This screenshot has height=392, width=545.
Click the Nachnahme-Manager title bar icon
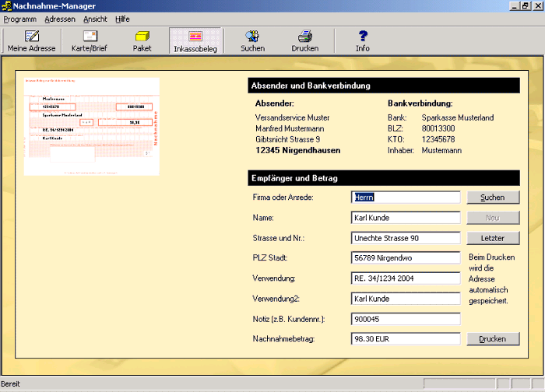coord(7,5)
